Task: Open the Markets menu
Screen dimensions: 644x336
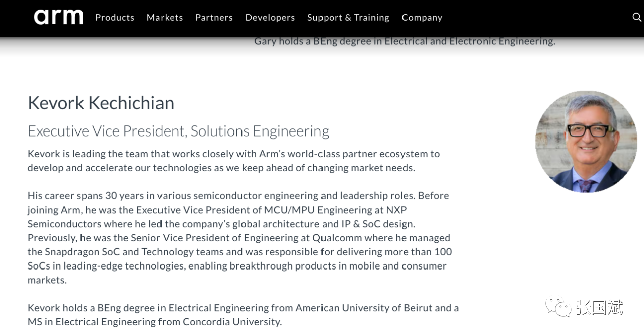Action: click(165, 17)
